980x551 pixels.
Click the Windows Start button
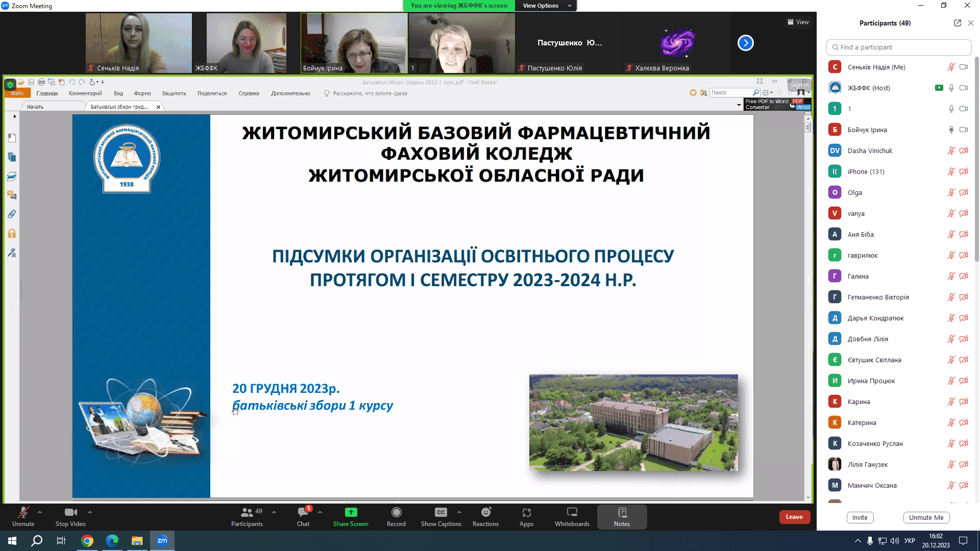12,541
